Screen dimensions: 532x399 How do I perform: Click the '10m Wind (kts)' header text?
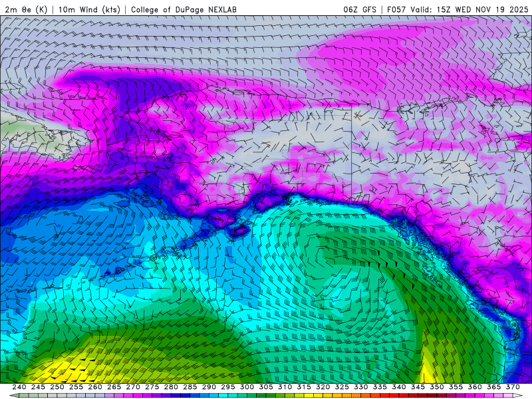(x=89, y=9)
